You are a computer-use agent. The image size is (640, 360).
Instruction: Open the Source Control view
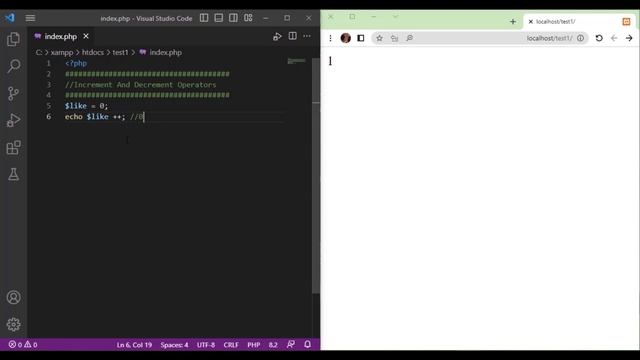point(13,93)
